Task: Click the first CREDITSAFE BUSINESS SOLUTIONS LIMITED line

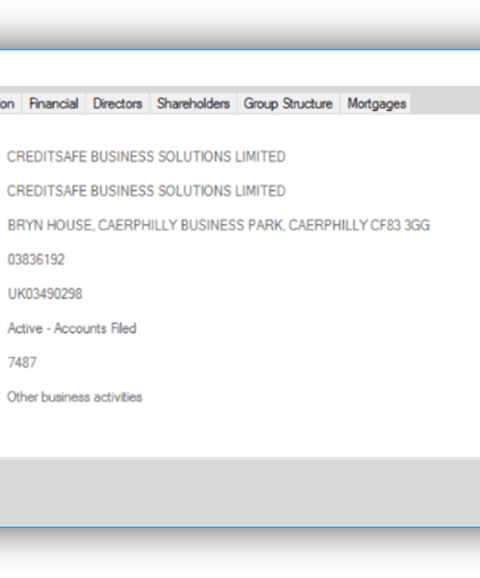Action: coord(146,157)
